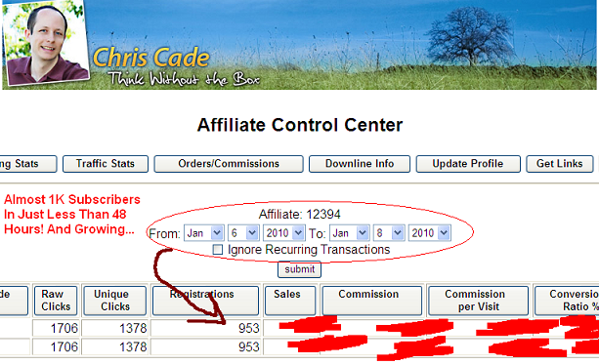The image size is (599, 364).
Task: Click the Update Profile button
Action: coord(468,164)
